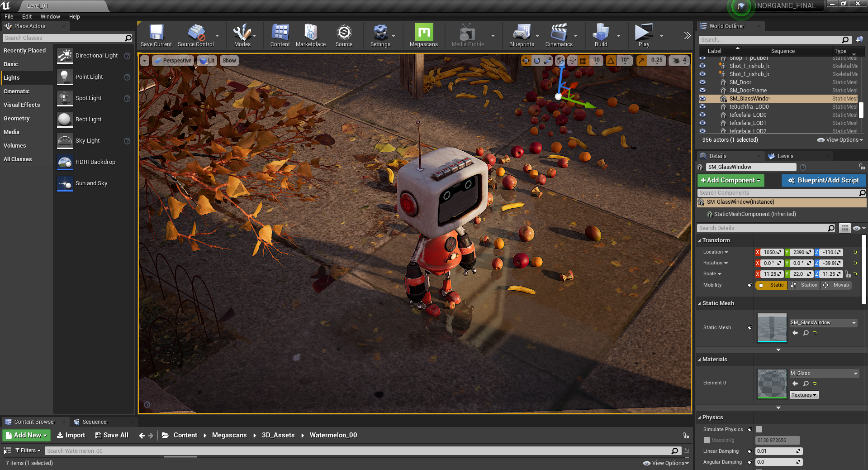Click the Import button in Content Browser
The width and height of the screenshot is (868, 470).
71,435
